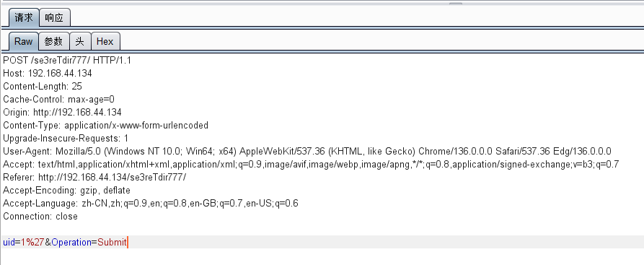Select the Cache-Control: max-age=0 line
The width and height of the screenshot is (644, 265).
click(58, 99)
